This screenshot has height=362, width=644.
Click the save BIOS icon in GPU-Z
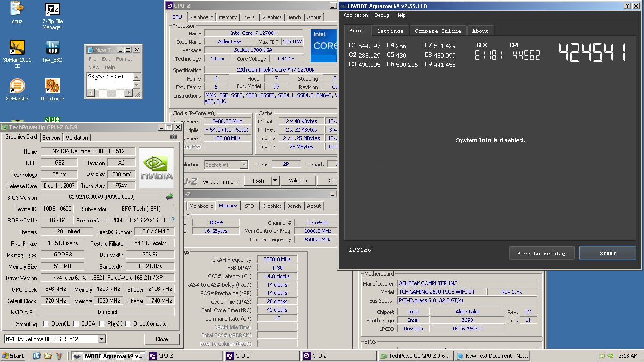(x=169, y=197)
